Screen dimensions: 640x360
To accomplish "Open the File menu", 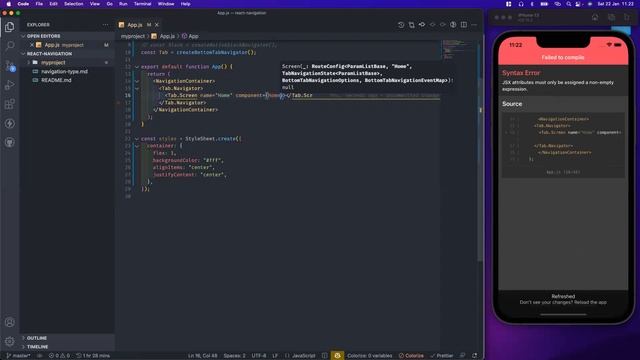I will coord(39,4).
